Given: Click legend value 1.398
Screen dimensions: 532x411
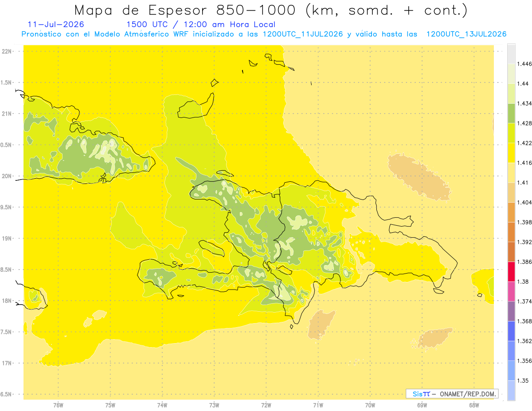Looking at the screenshot, I should point(524,222).
